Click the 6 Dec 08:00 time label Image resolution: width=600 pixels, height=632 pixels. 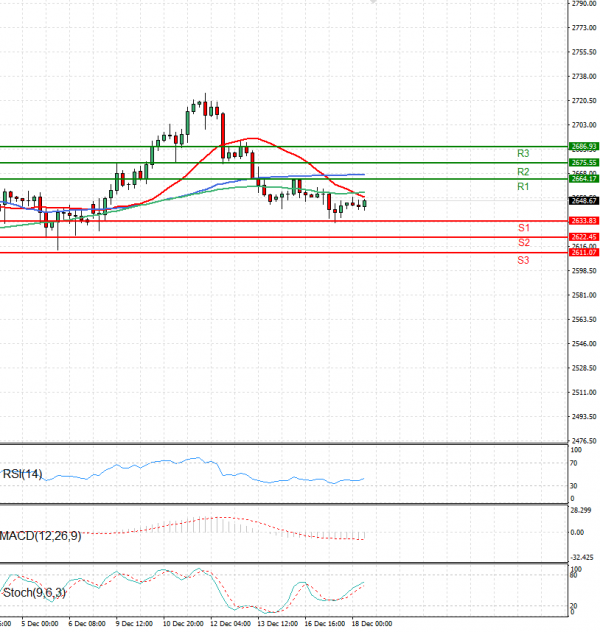pos(87,624)
